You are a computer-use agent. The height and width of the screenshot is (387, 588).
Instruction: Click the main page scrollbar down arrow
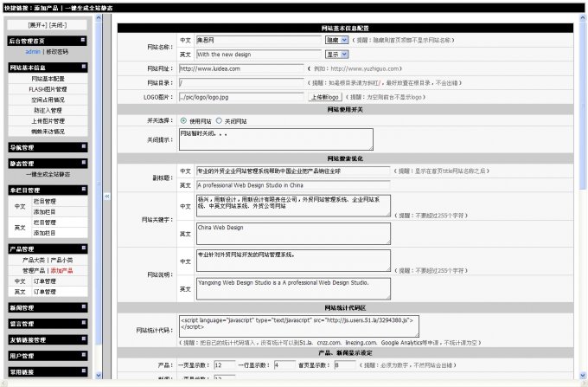pos(583,375)
